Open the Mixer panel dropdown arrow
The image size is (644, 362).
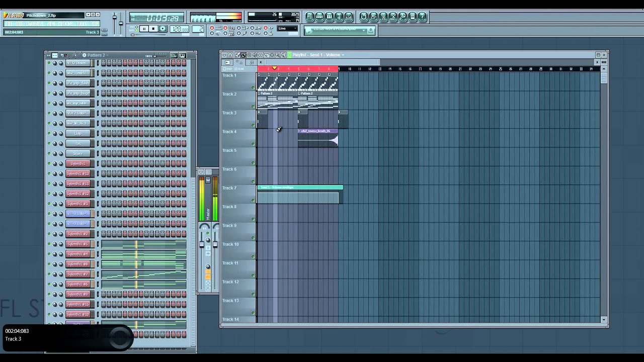tap(201, 172)
